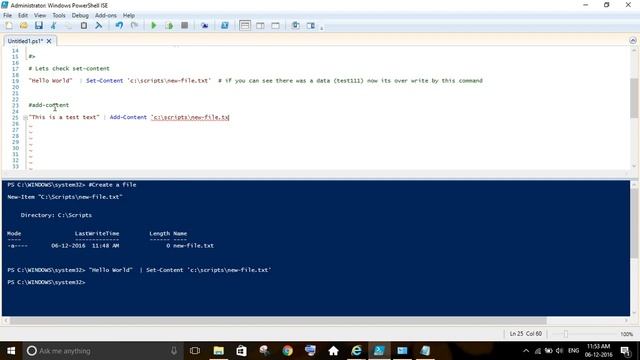
Task: Click the Cortana microphone icon
Action: [x=174, y=351]
